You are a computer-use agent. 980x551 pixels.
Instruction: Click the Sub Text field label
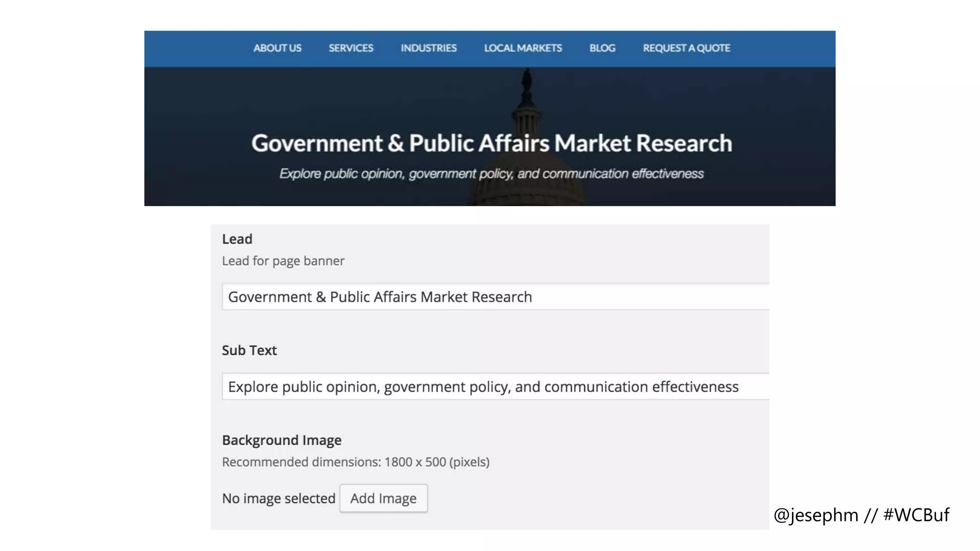(x=249, y=351)
